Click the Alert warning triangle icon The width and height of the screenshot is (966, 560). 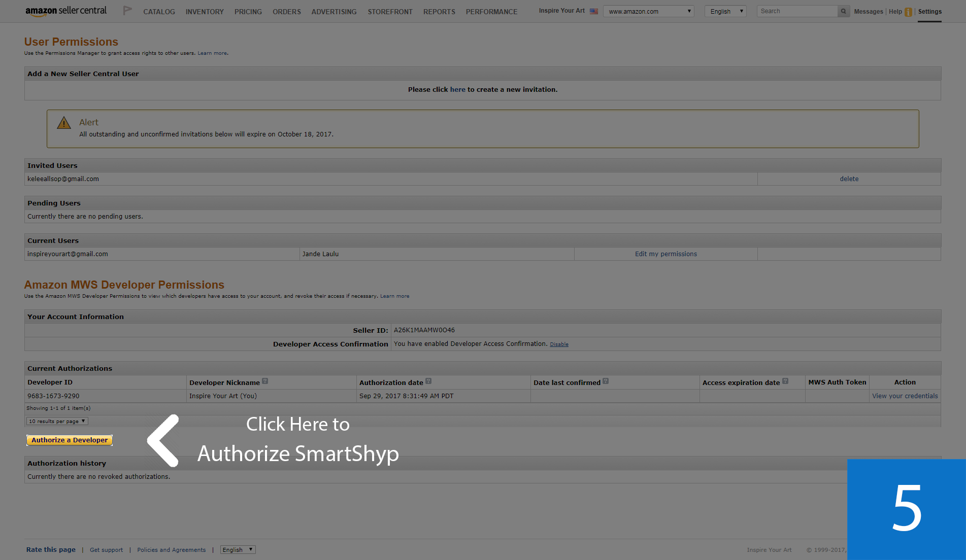coord(64,123)
